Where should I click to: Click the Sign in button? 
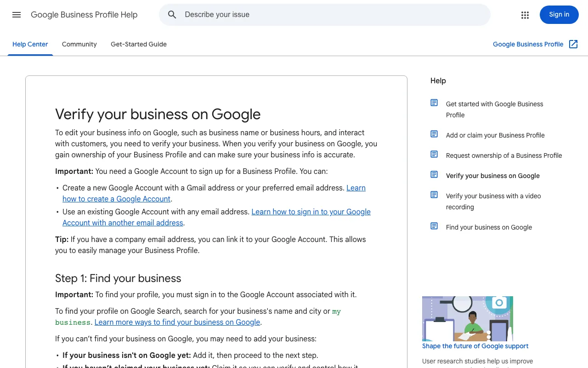click(x=559, y=15)
